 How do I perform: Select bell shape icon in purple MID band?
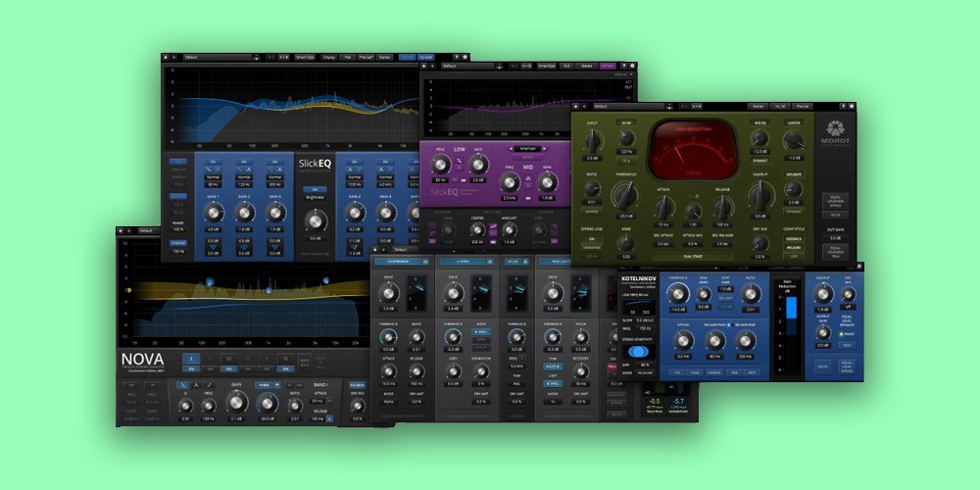(528, 178)
